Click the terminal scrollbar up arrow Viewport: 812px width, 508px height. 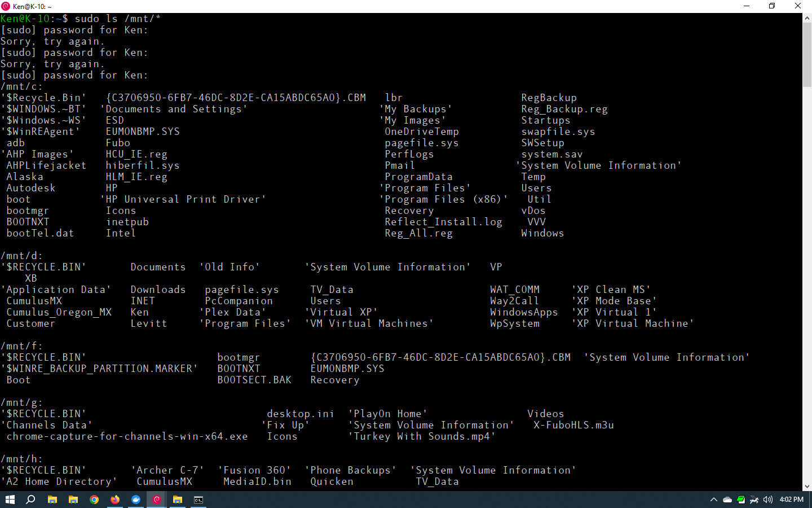pyautogui.click(x=807, y=18)
